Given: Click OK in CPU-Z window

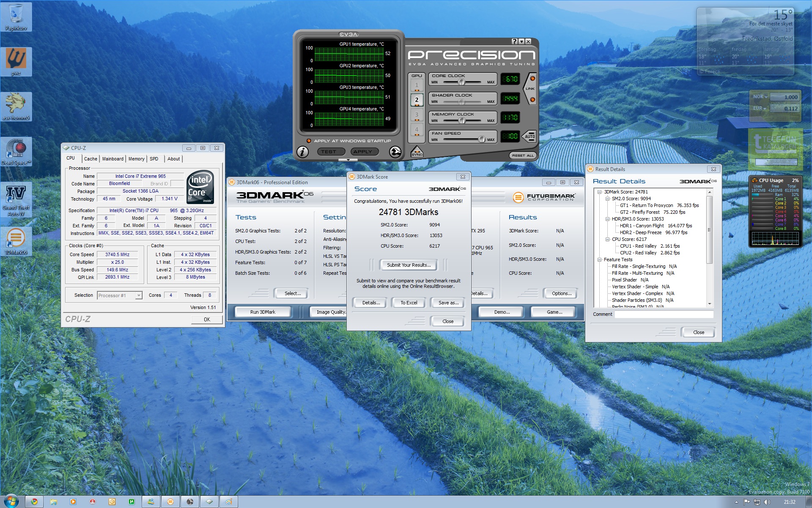Looking at the screenshot, I should (207, 320).
